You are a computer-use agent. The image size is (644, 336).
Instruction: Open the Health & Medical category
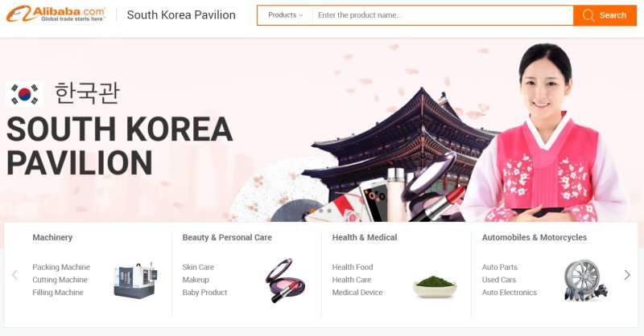tap(365, 237)
